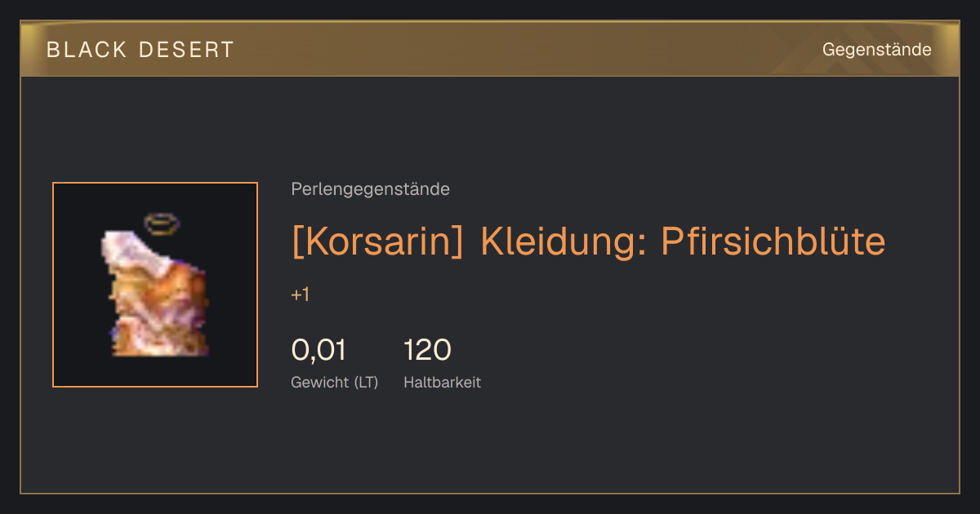
Task: Click the word [Korsarin] in the title
Action: [380, 241]
